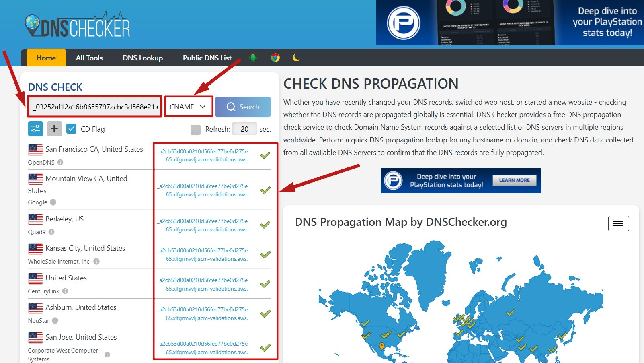Open the Ashburn CNAME result link
Viewport: 644px width, 363px height.
(203, 313)
